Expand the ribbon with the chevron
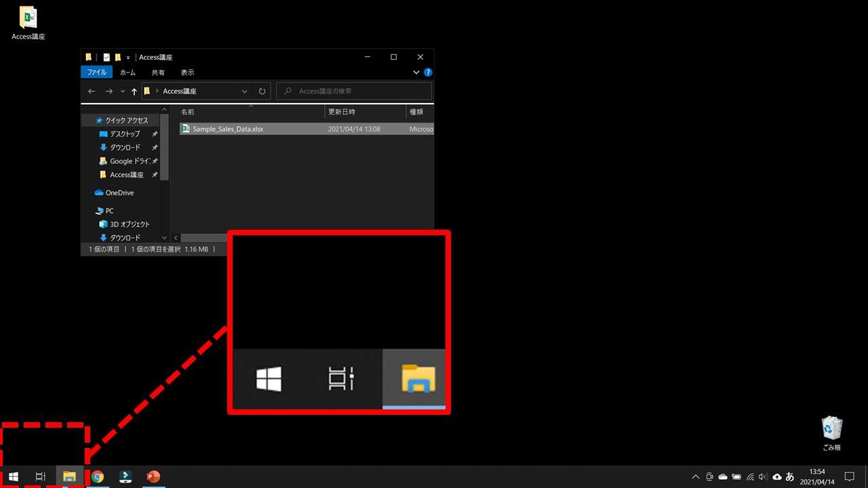The height and width of the screenshot is (488, 868). [x=416, y=73]
